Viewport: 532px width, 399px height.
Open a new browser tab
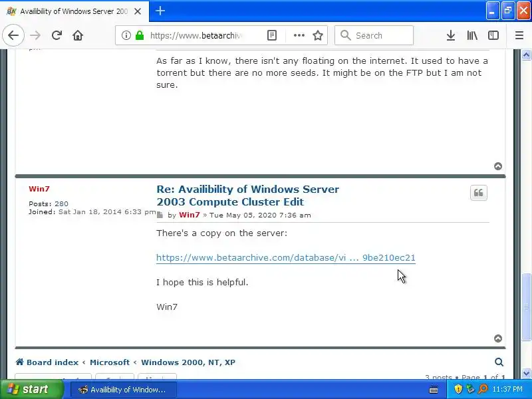click(x=160, y=11)
